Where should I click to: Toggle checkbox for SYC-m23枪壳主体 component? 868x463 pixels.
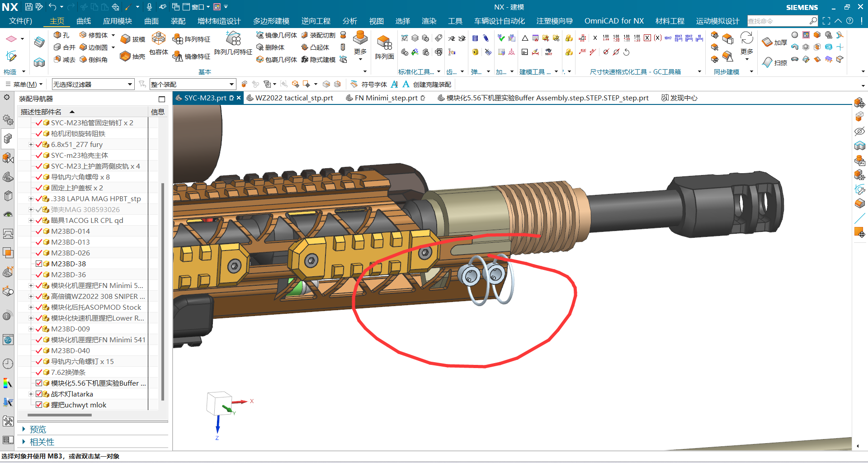click(x=39, y=155)
